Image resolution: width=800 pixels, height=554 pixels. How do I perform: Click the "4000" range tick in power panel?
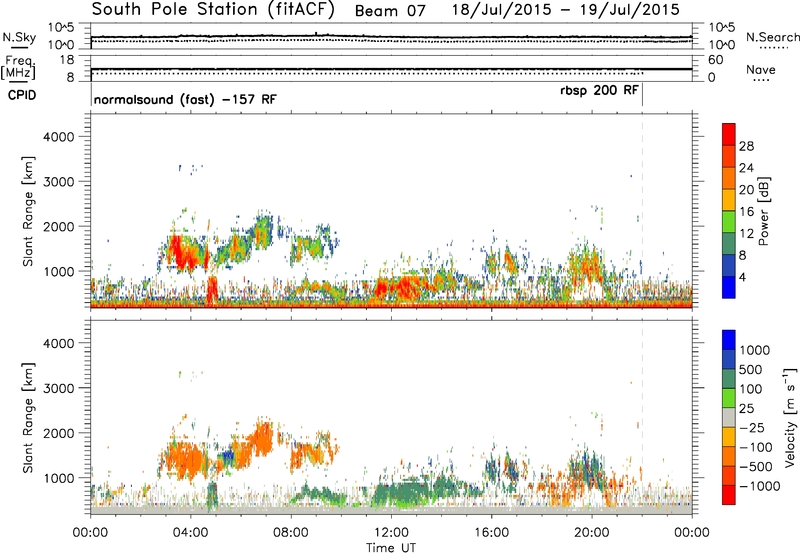tap(58, 137)
